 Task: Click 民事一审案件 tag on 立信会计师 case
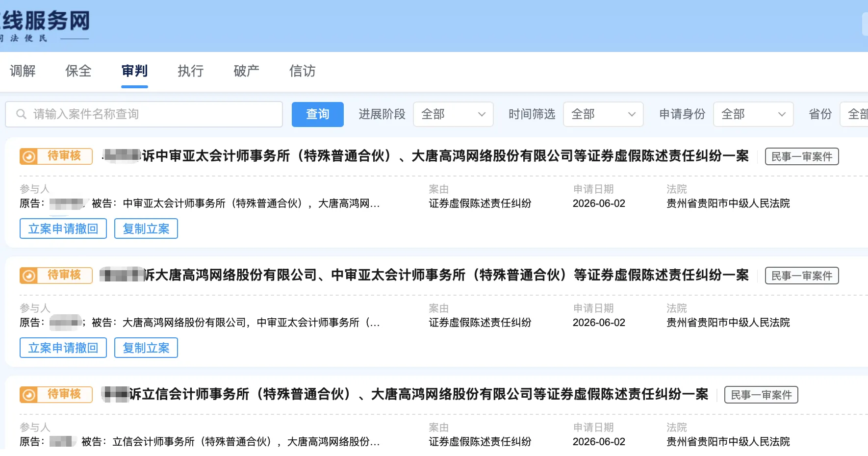(x=761, y=395)
